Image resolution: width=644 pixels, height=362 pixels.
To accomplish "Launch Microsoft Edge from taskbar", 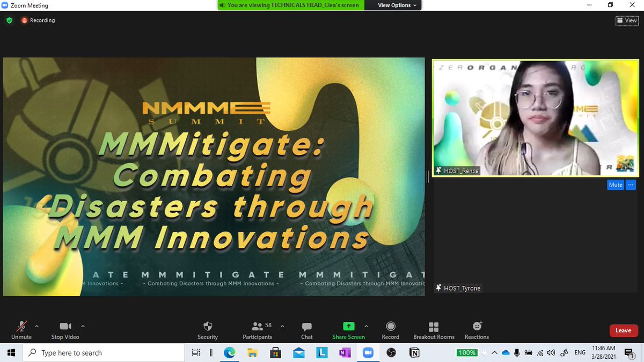I will click(x=230, y=352).
